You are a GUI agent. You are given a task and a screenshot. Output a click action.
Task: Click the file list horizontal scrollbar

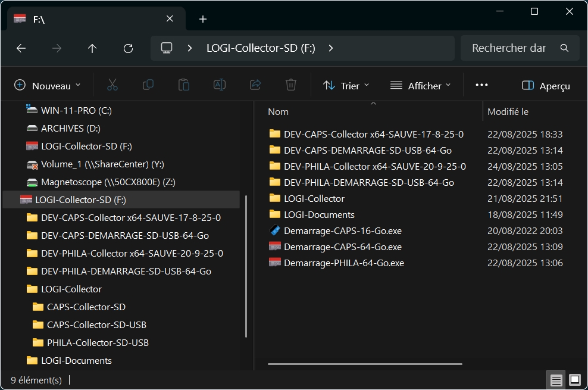[x=365, y=364]
